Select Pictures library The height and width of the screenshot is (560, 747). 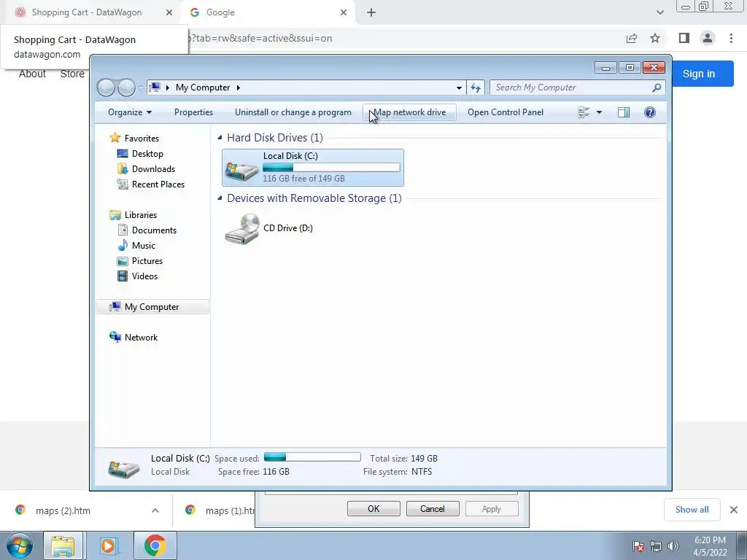[147, 260]
